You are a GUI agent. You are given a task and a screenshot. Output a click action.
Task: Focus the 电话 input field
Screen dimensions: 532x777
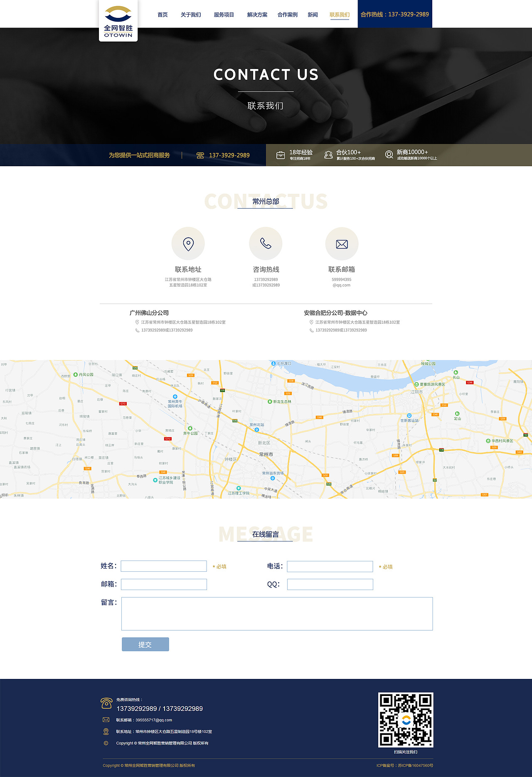pyautogui.click(x=330, y=566)
